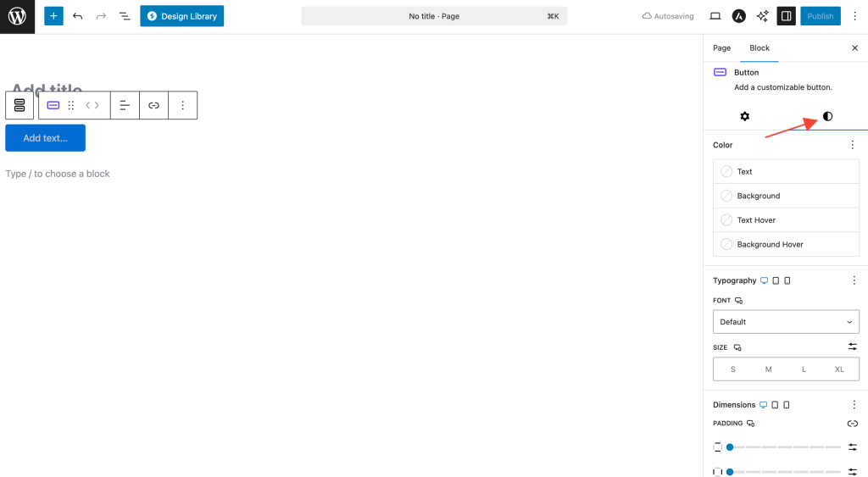
Task: Expand the Font Default dropdown
Action: tap(786, 322)
